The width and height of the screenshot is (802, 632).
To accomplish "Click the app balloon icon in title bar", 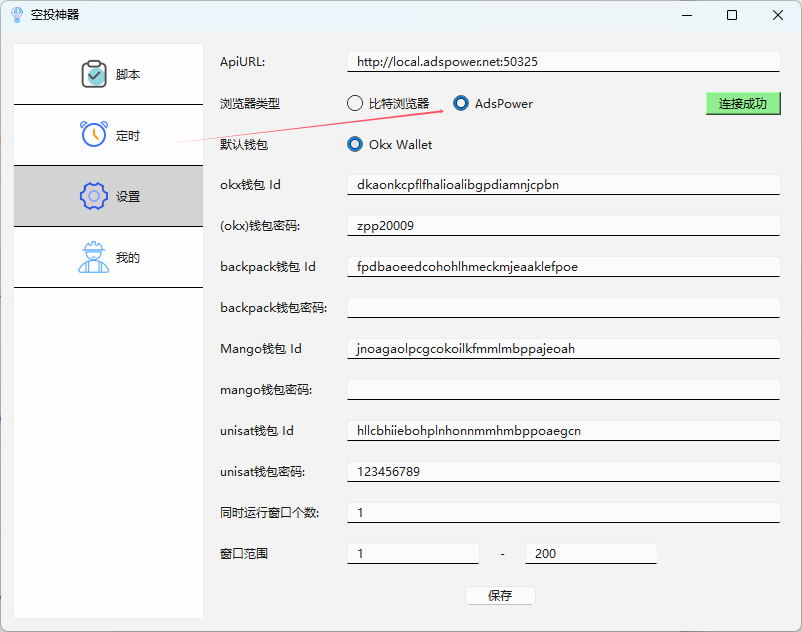I will click(16, 15).
